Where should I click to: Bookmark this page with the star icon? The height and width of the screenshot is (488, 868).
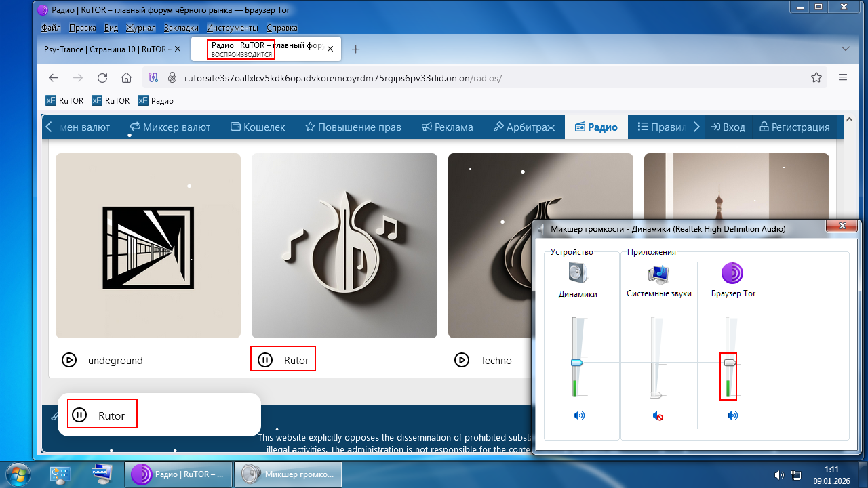816,77
